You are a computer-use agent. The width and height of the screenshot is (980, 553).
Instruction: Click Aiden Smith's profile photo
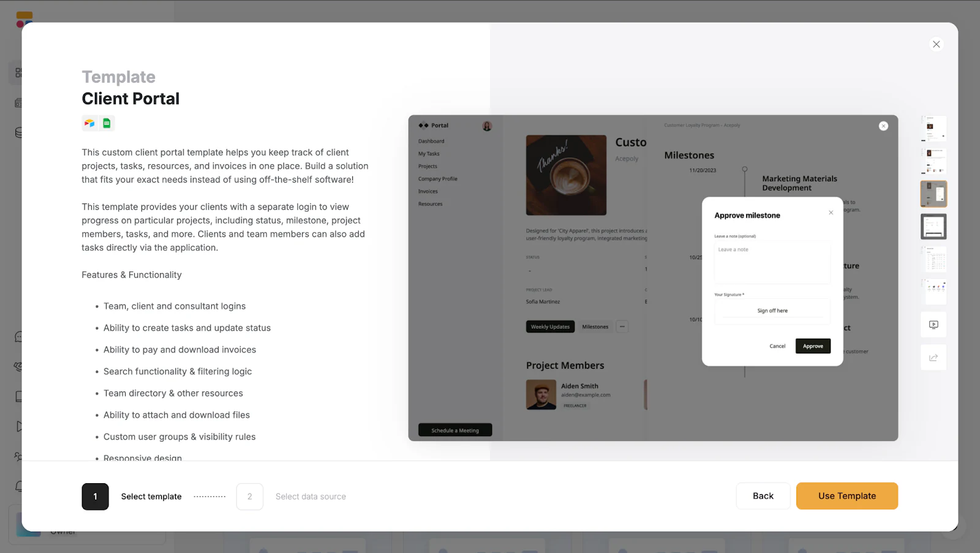click(541, 394)
